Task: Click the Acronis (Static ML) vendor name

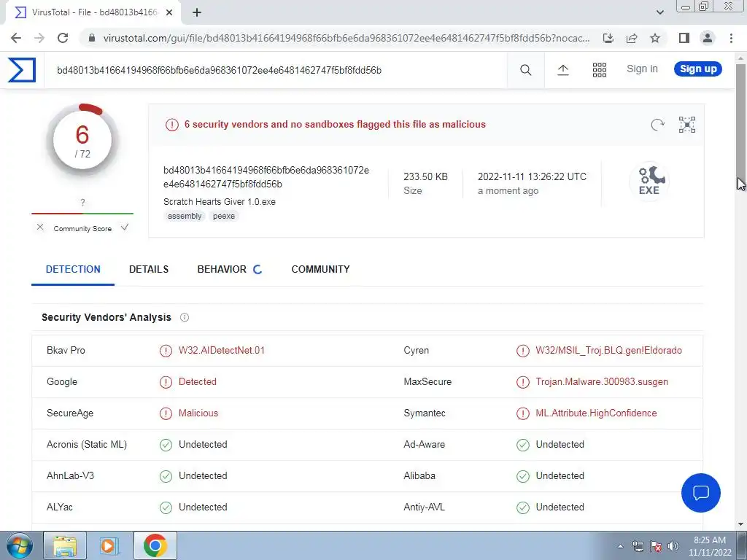Action: (x=87, y=445)
